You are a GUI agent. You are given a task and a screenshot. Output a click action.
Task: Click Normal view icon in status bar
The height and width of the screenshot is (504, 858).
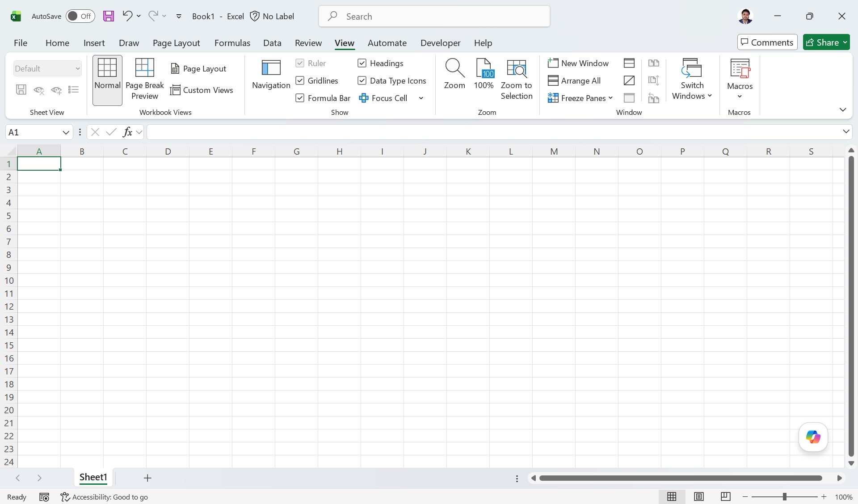point(672,496)
